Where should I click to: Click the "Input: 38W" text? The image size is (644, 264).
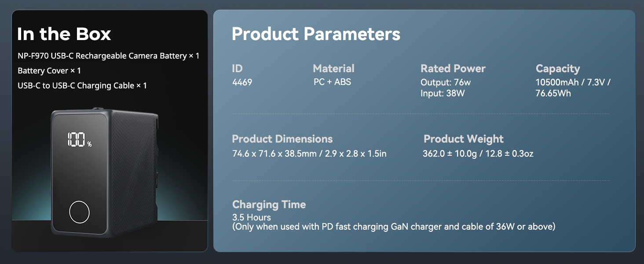click(x=443, y=93)
